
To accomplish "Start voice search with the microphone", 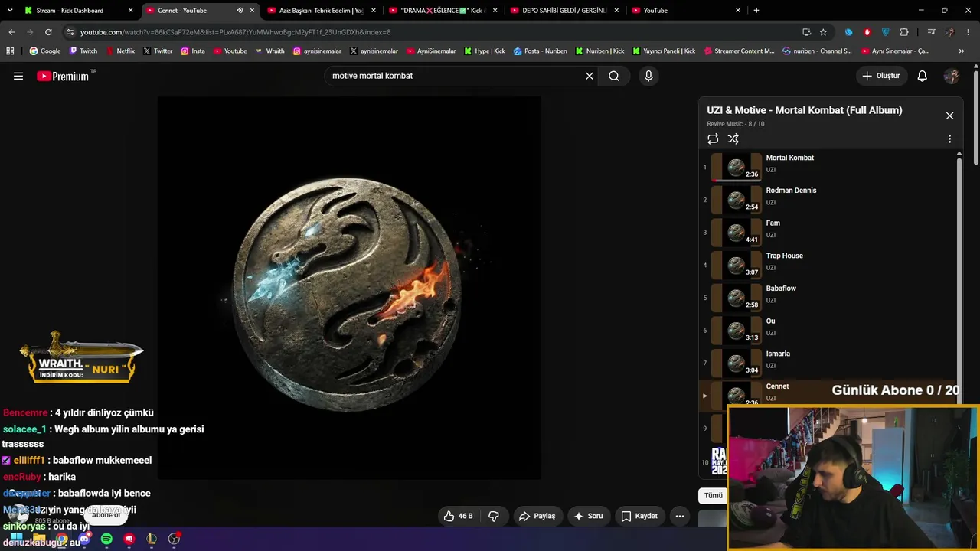I will coord(648,76).
